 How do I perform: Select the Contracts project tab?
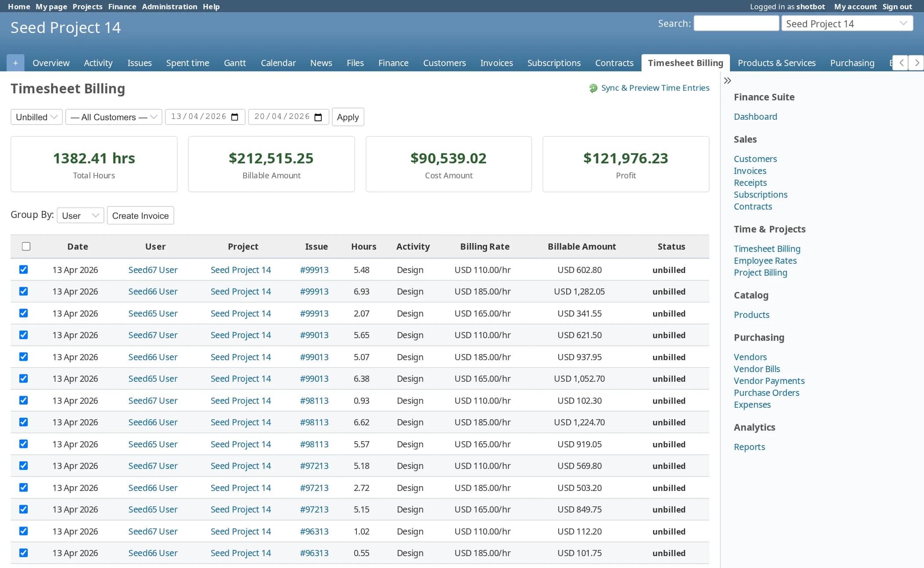pyautogui.click(x=614, y=63)
